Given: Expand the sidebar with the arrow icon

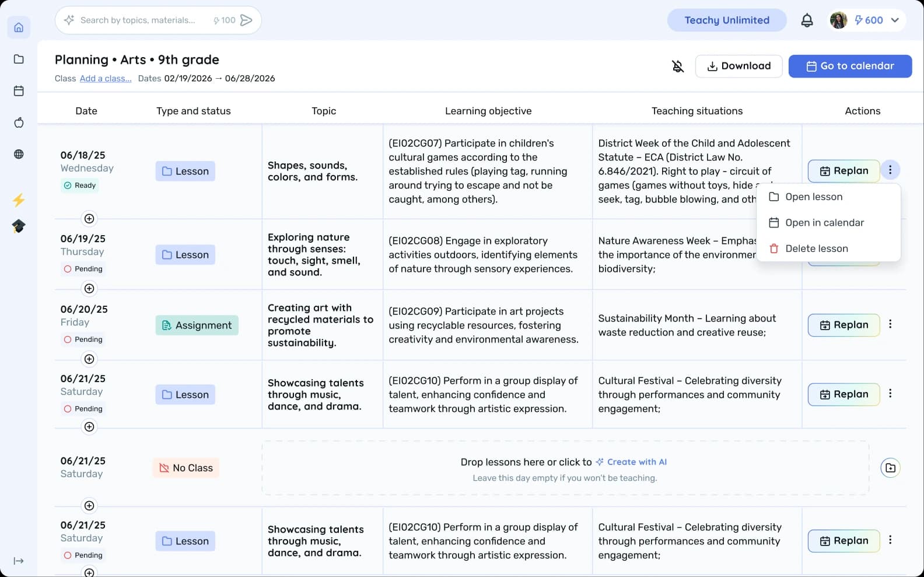Looking at the screenshot, I should [19, 561].
